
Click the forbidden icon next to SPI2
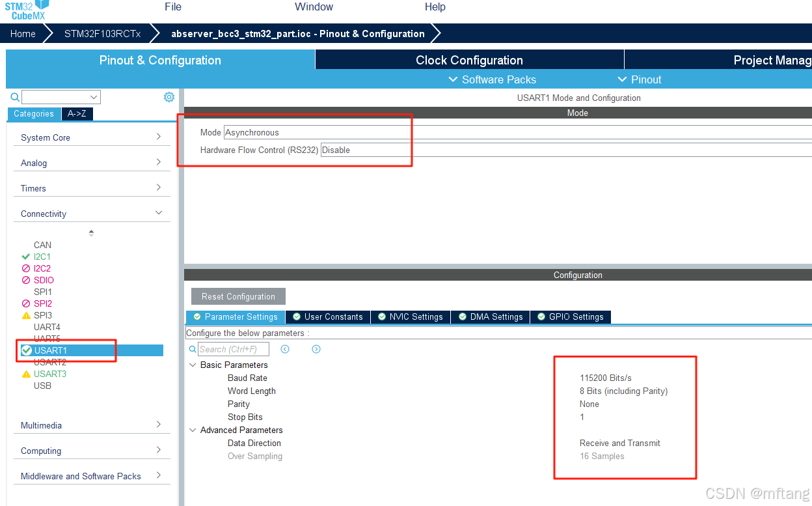pos(26,303)
